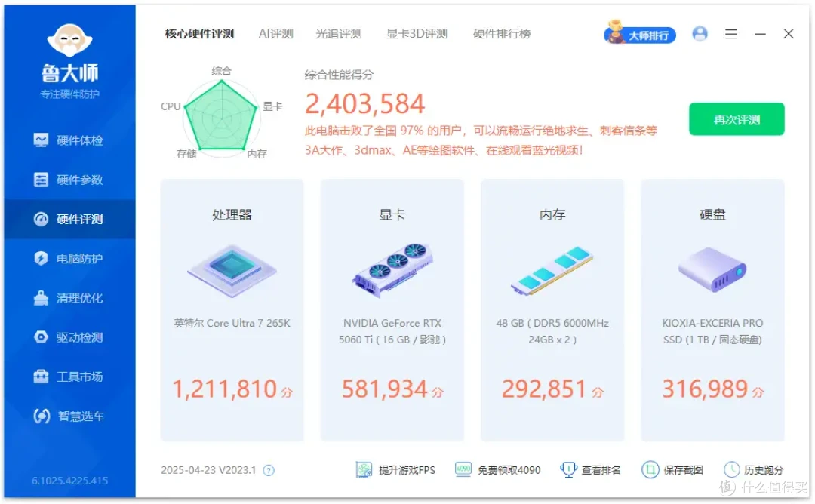The image size is (815, 504).
Task: Click the total score 2,403,584
Action: (365, 104)
